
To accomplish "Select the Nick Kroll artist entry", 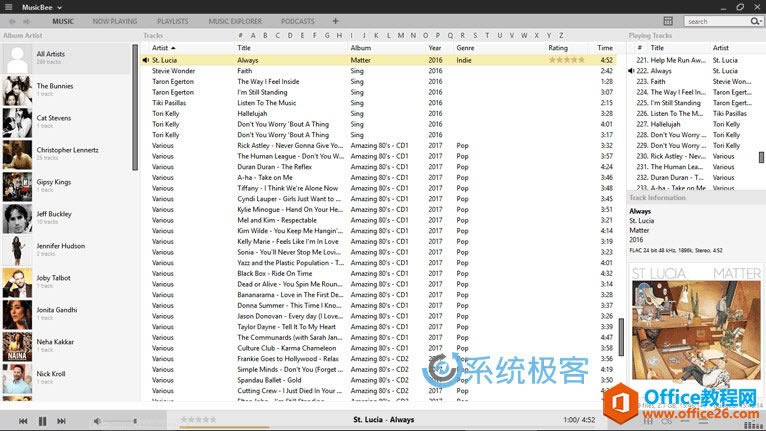I will click(66, 378).
